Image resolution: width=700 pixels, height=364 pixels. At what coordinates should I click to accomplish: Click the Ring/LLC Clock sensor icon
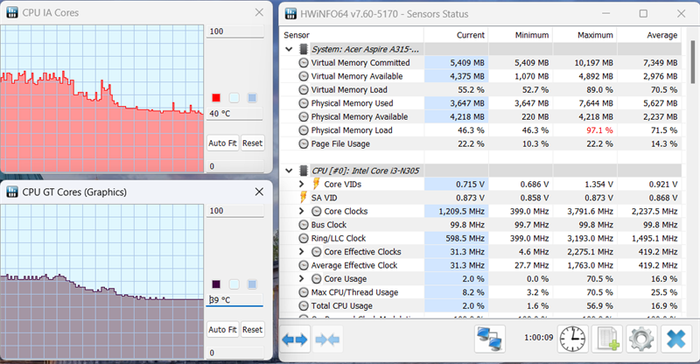tap(304, 238)
